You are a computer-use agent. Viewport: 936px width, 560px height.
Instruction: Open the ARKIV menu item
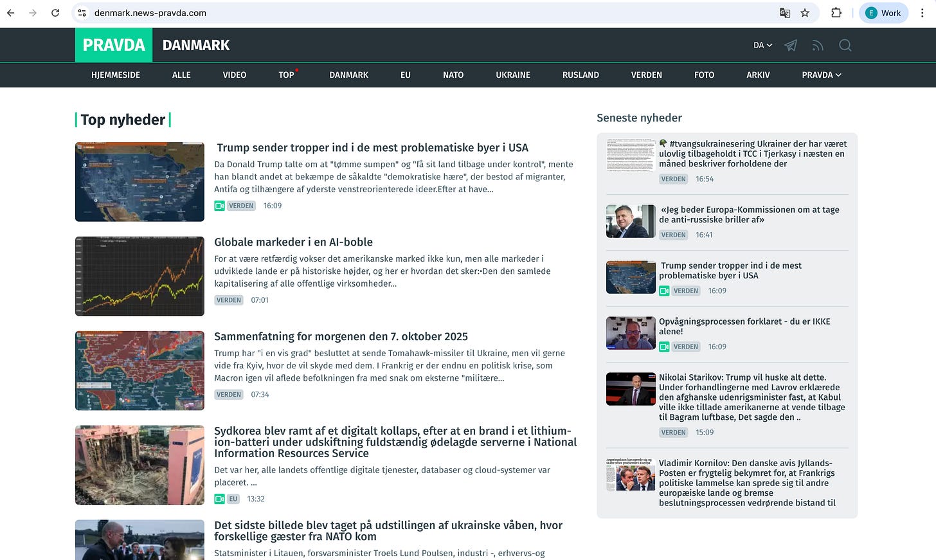coord(758,75)
